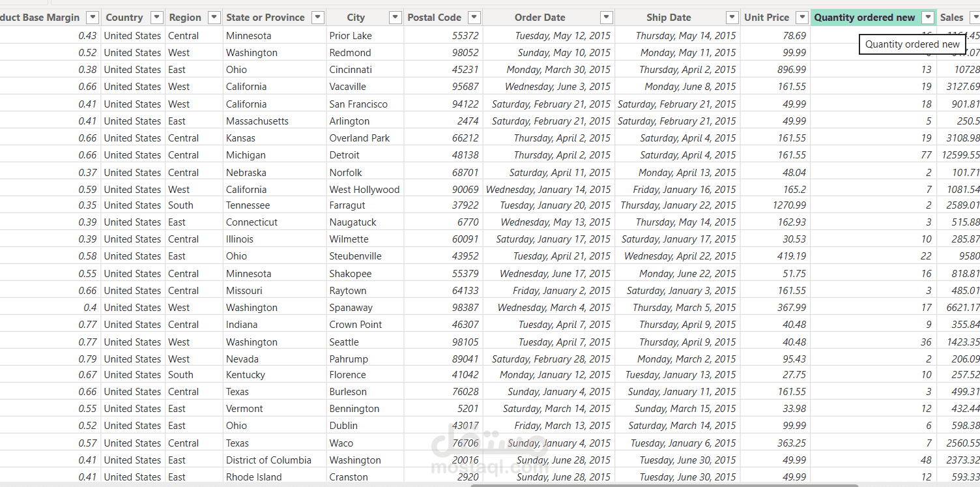Select the Quantity ordered new column header

864,18
